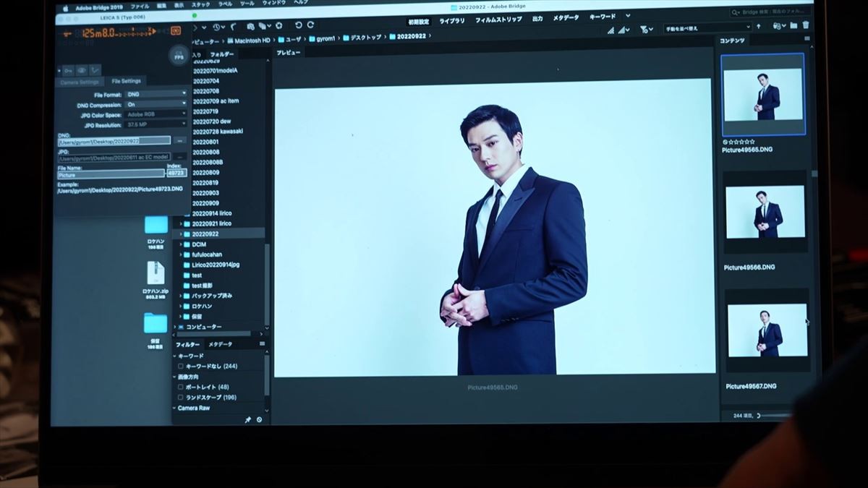This screenshot has height=488, width=868.
Task: Open the DNG Compression dropdown
Action: click(x=156, y=104)
